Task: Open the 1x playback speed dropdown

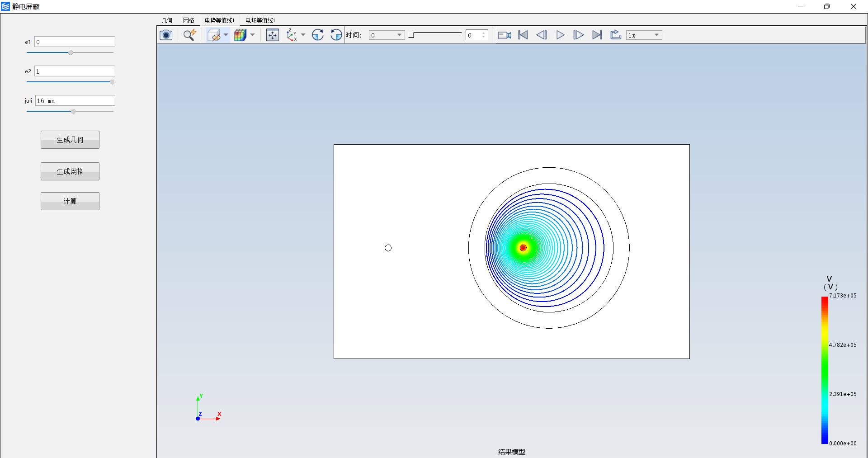Action: [644, 35]
